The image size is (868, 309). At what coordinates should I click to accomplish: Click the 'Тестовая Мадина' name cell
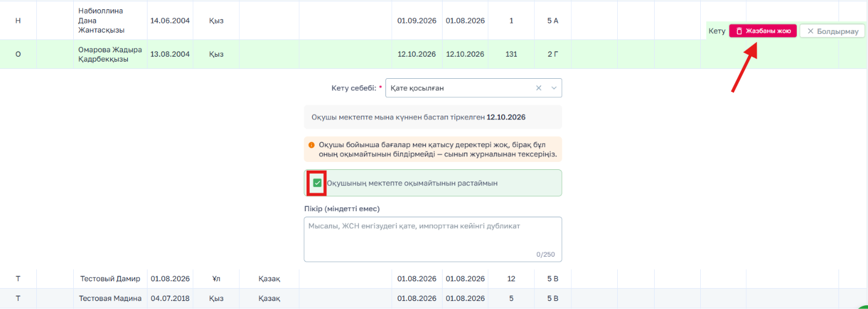(x=110, y=299)
